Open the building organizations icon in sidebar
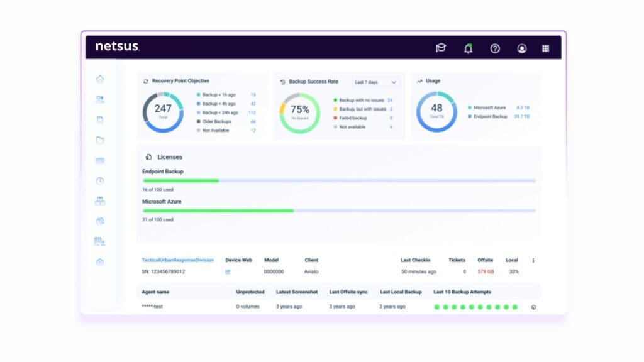The width and height of the screenshot is (644, 362). [x=99, y=242]
